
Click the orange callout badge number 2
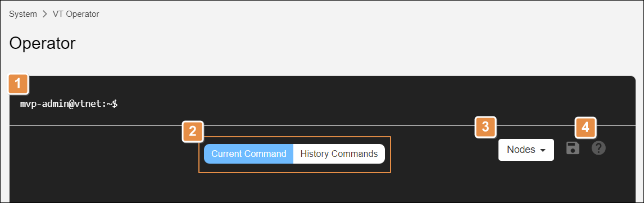[192, 131]
